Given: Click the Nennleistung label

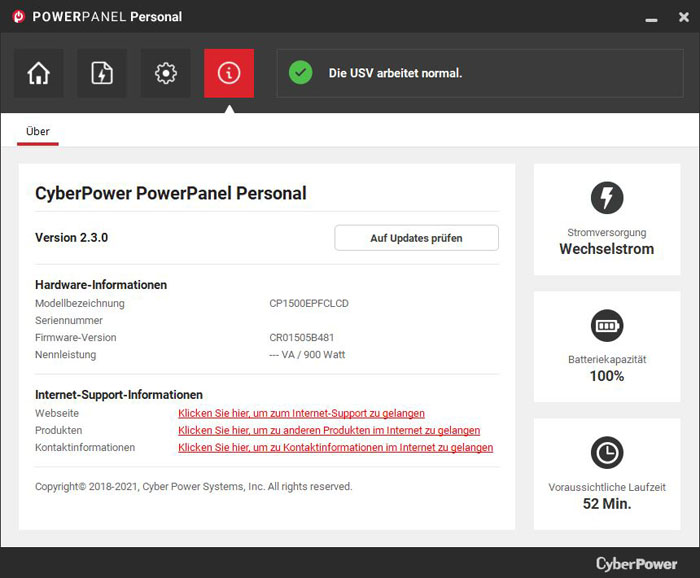Looking at the screenshot, I should [66, 355].
